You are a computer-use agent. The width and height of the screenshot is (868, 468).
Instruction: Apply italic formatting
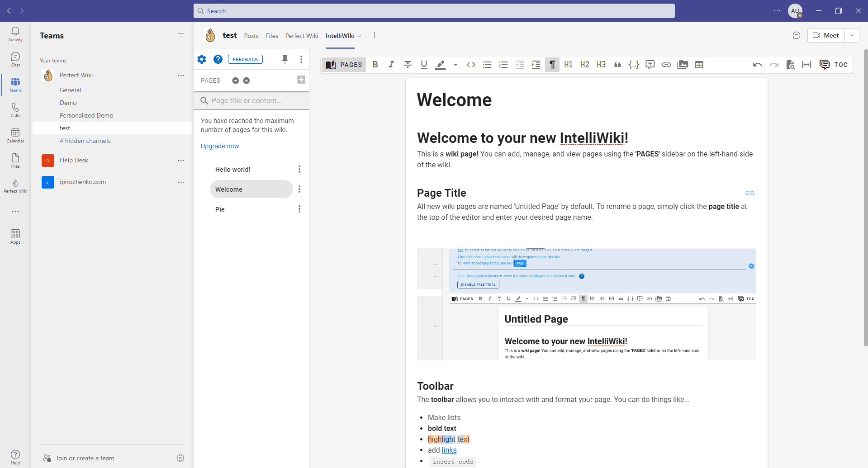(x=391, y=65)
